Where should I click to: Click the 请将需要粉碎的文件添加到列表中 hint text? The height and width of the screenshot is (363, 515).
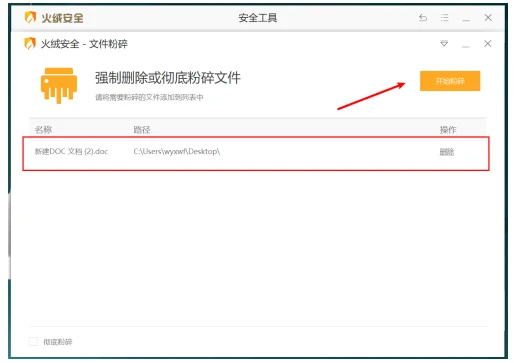tap(149, 97)
